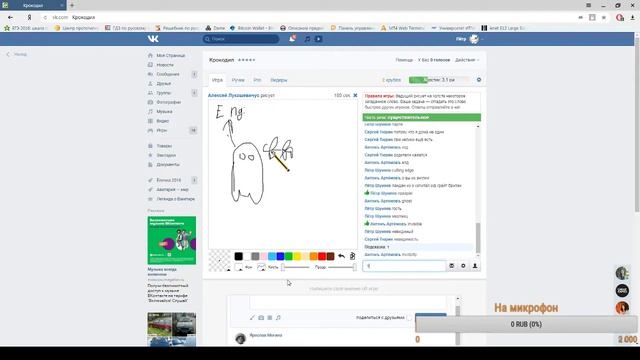
Task: Click the first icon right of chat input
Action: point(451,266)
